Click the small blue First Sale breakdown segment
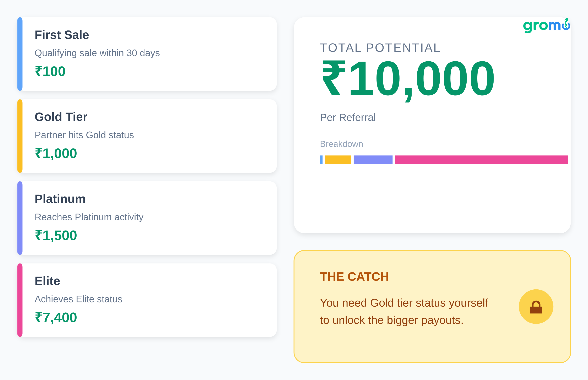The height and width of the screenshot is (380, 588). (x=321, y=160)
